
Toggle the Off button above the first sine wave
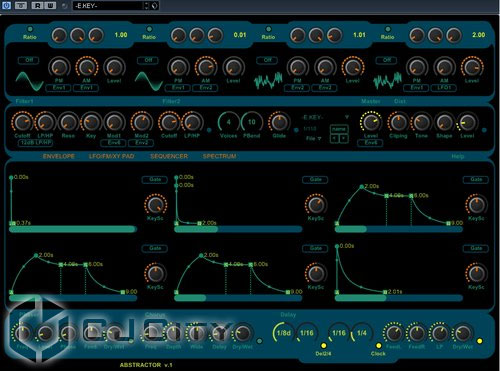click(29, 60)
